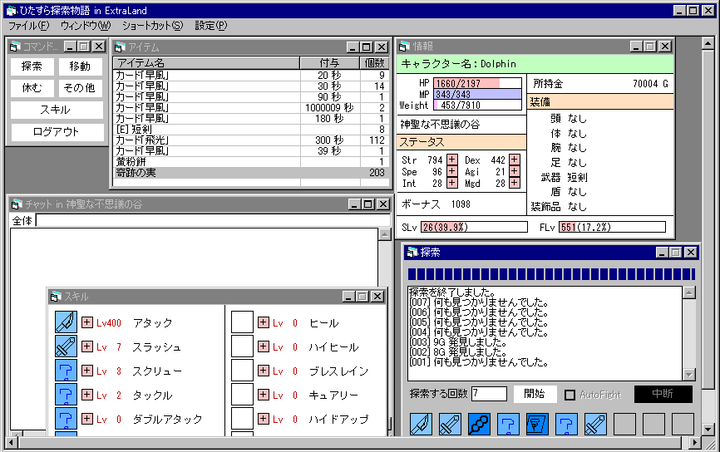Raise ダブルアタック level with its plus icon
The height and width of the screenshot is (452, 720).
tap(87, 418)
